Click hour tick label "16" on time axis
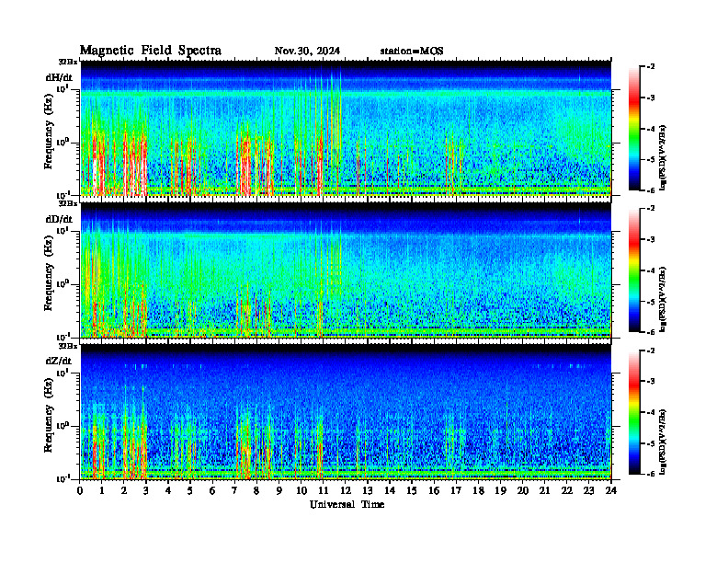This screenshot has width=728, height=563. [x=434, y=491]
